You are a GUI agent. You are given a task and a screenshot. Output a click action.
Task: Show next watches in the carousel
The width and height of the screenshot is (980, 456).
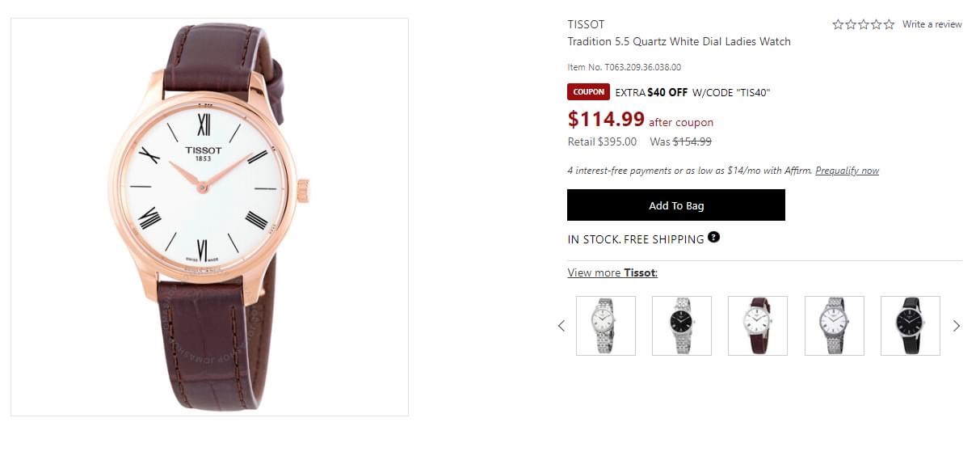[x=957, y=326]
